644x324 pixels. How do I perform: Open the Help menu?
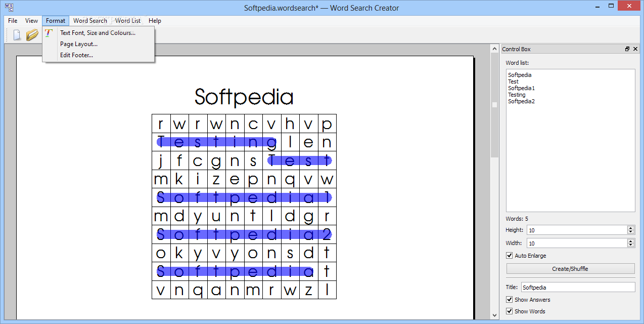pyautogui.click(x=155, y=21)
